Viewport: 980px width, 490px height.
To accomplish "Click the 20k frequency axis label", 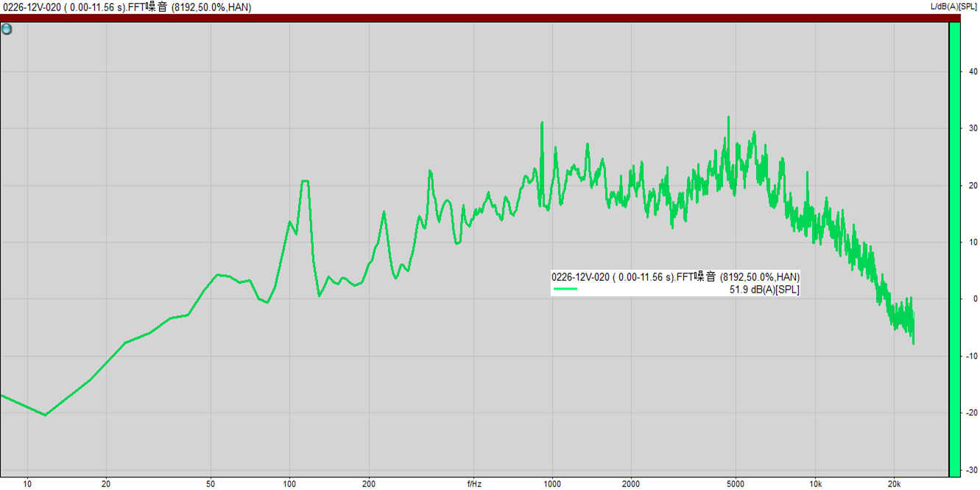I will pos(894,484).
